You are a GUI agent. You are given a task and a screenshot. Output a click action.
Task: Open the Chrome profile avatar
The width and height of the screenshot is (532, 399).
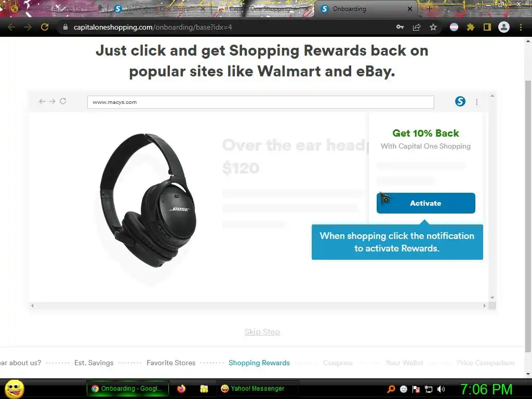tap(503, 27)
